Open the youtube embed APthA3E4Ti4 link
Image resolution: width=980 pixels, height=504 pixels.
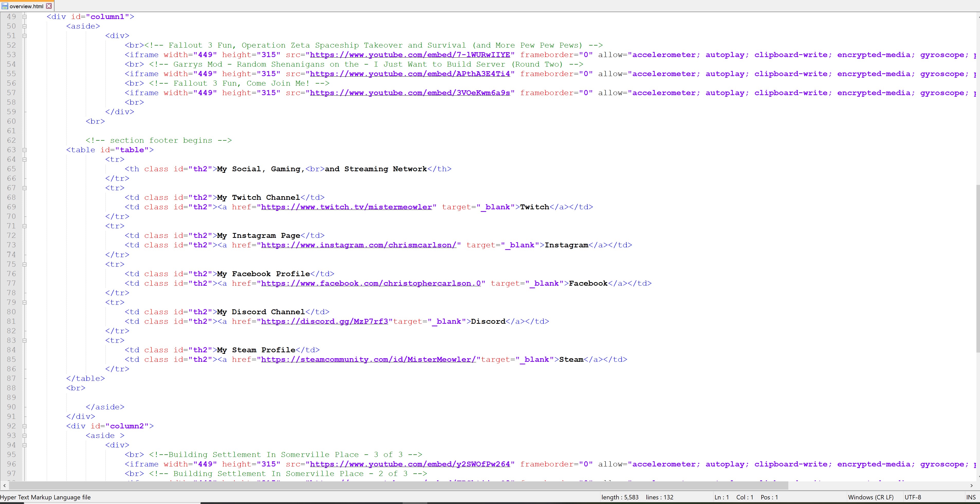[410, 74]
